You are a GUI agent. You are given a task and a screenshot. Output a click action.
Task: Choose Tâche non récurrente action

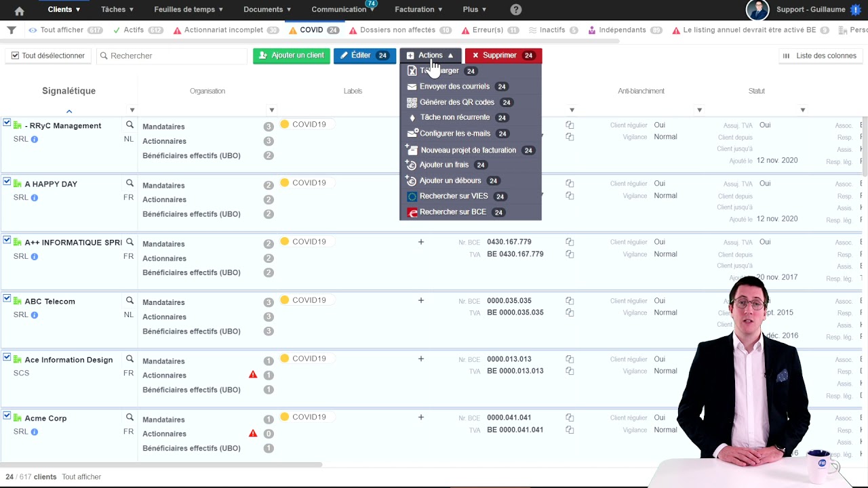tap(471, 118)
